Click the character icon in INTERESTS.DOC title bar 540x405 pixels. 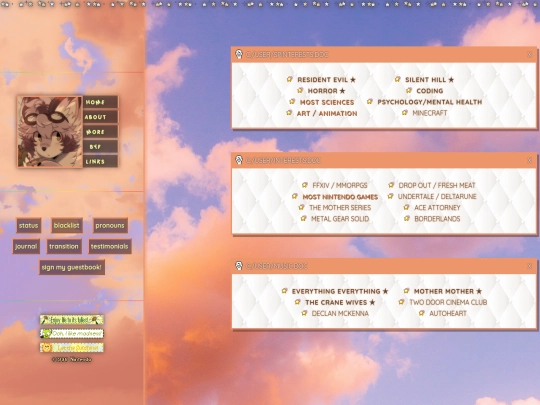tap(239, 160)
